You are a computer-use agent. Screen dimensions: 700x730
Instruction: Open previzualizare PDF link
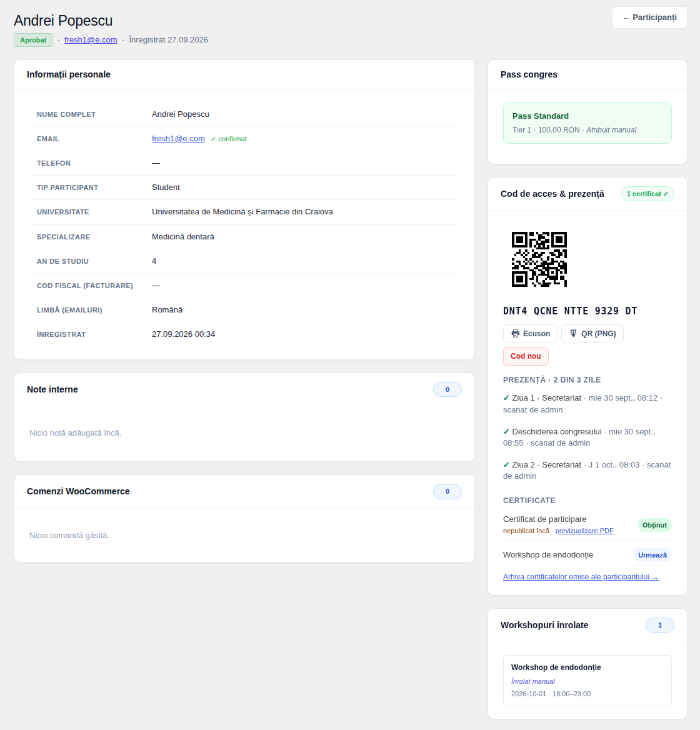584,531
